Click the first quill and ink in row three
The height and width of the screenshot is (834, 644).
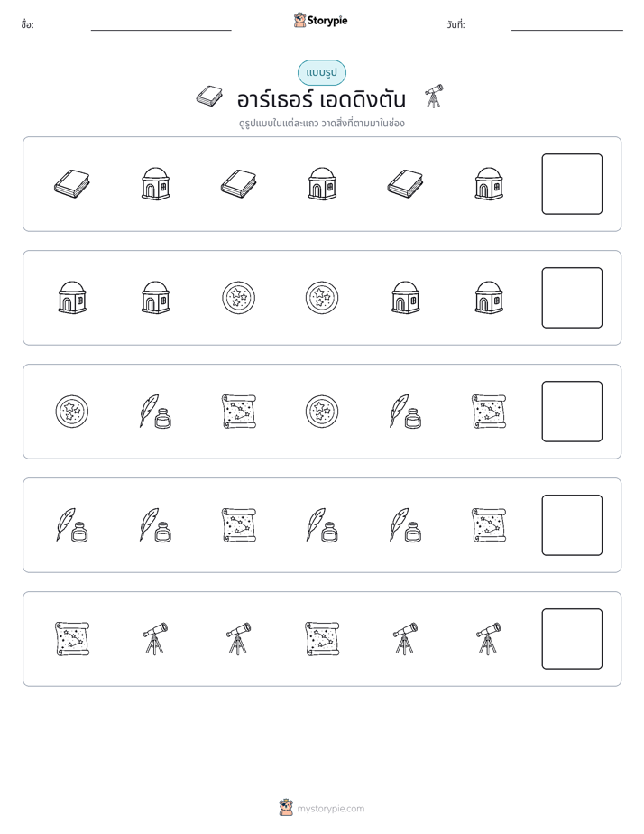[x=155, y=412]
